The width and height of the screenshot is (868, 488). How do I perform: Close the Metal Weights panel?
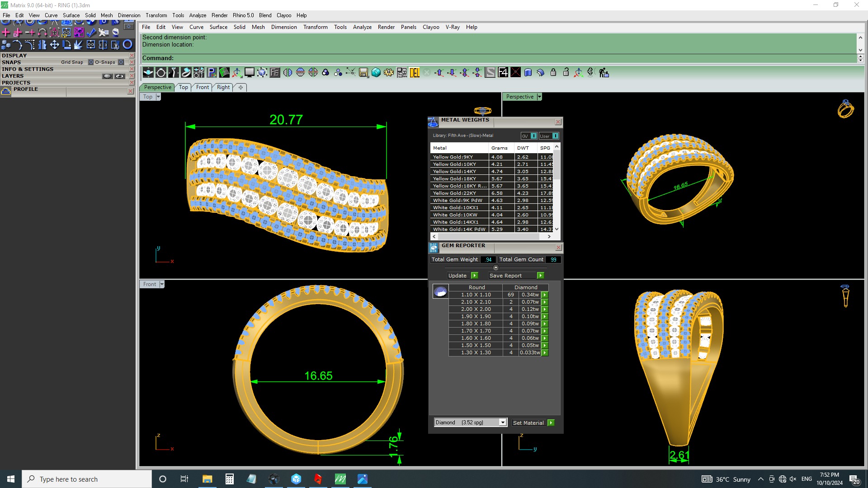point(558,122)
